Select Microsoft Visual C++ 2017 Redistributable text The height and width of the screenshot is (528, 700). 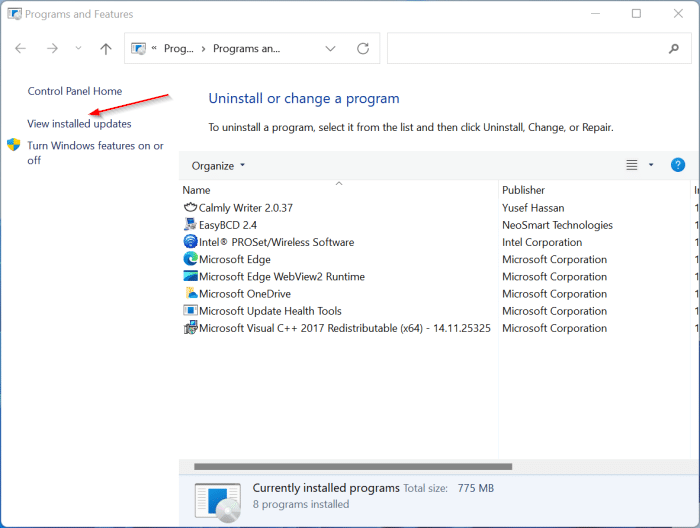[345, 328]
